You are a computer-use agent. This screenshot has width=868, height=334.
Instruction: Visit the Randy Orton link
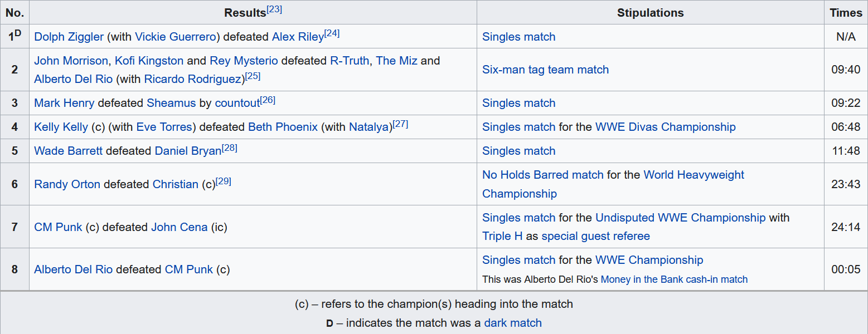[x=67, y=184]
